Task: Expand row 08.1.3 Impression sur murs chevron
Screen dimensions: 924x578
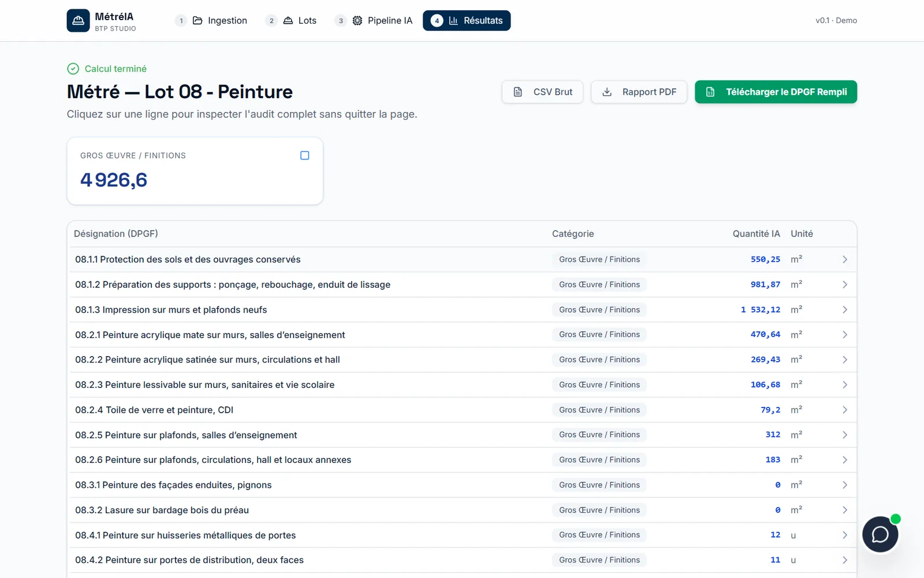Action: tap(845, 310)
